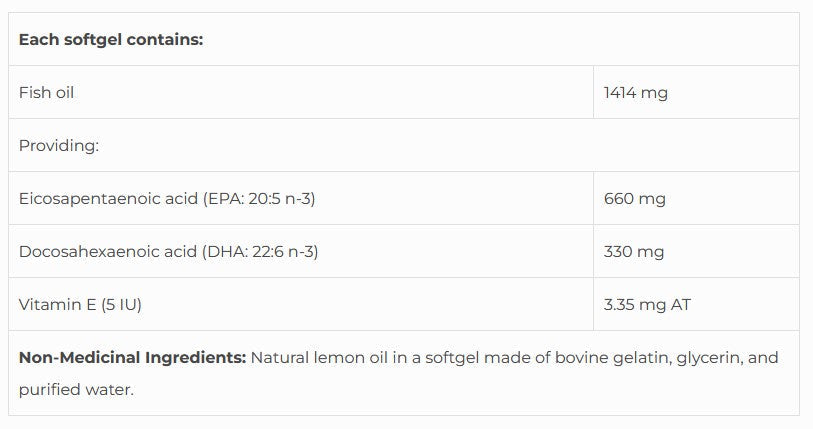
Task: Click the "3.35 mg AT" amount value
Action: (x=647, y=305)
